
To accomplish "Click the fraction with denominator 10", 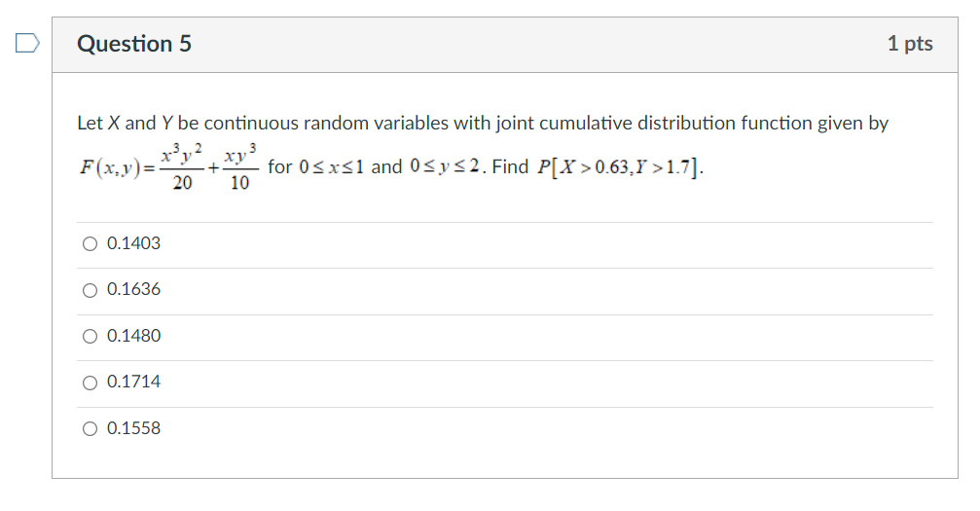I will (x=240, y=167).
